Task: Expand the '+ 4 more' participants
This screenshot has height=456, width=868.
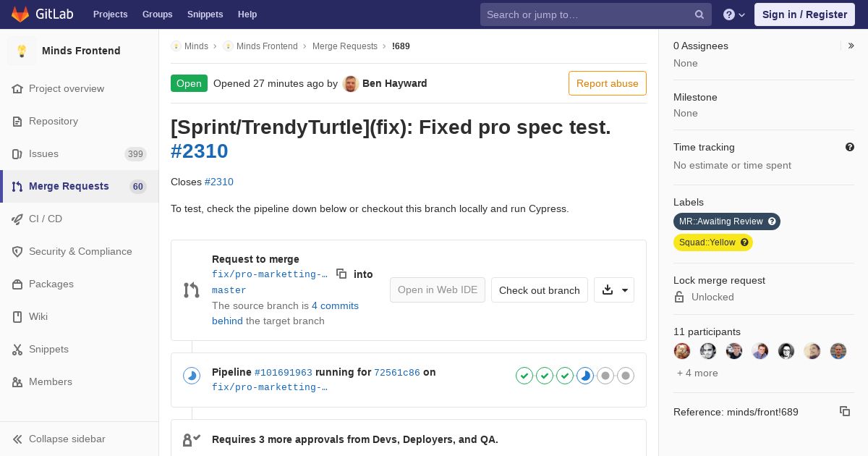Action: [697, 373]
